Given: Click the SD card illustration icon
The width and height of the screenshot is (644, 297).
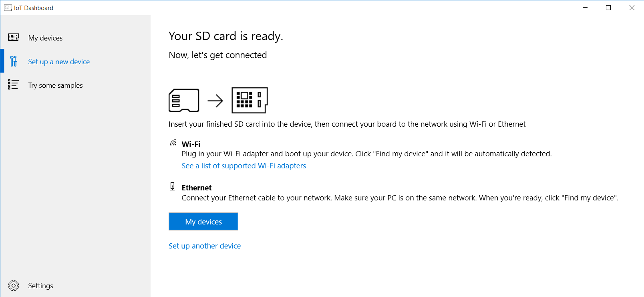Looking at the screenshot, I should point(184,100).
